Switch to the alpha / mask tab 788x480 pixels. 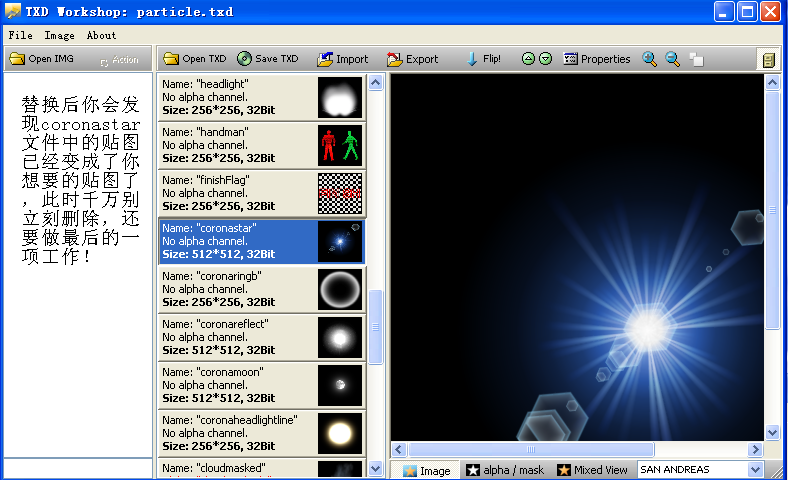[506, 470]
